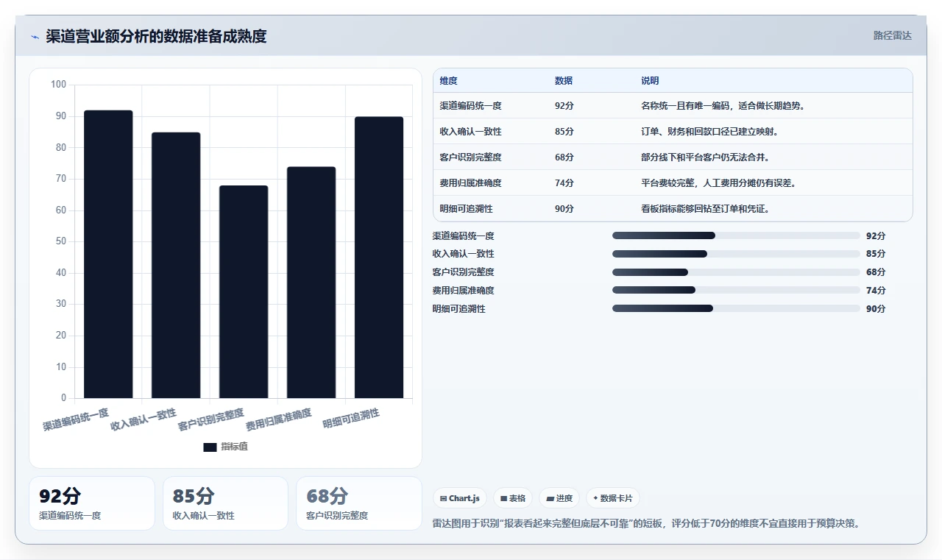942x560 pixels.
Task: Click description 部分线下和平台客户仍无法合并
Action: point(705,157)
